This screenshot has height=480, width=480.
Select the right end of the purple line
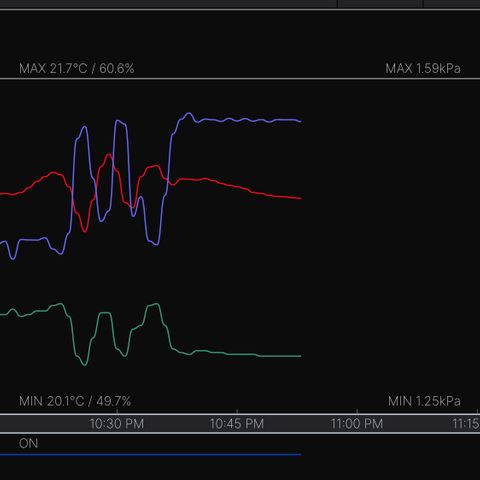point(300,121)
